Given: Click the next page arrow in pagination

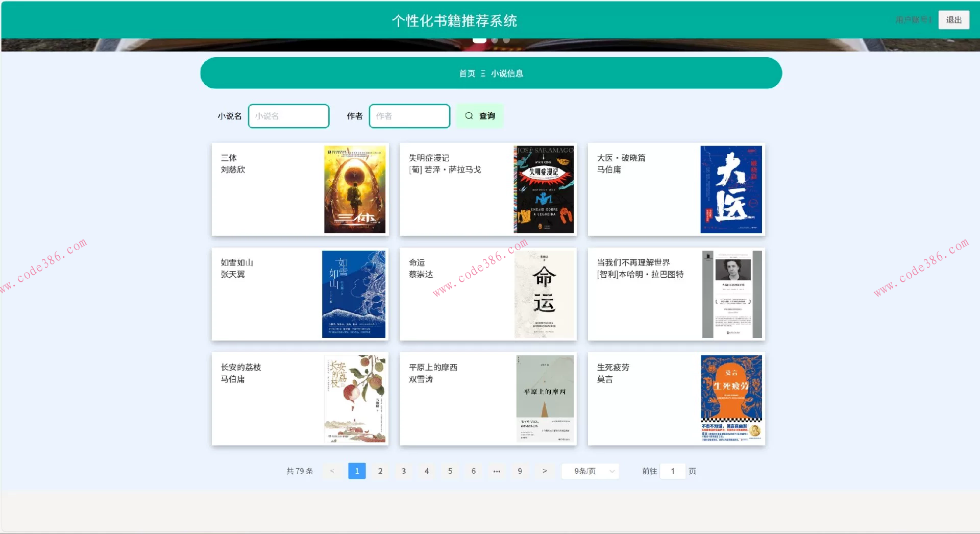Looking at the screenshot, I should (x=544, y=471).
